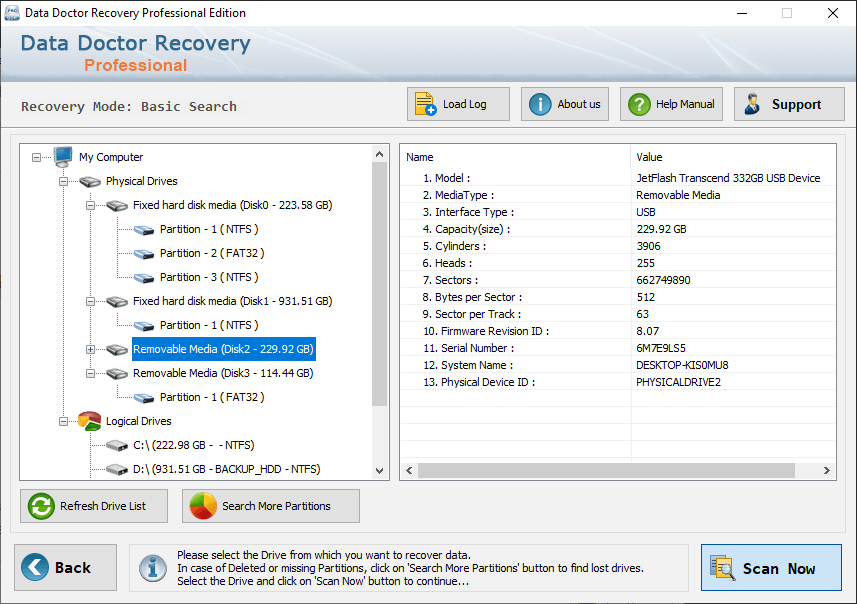The width and height of the screenshot is (857, 604).
Task: Click the application icon in title bar
Action: (11, 13)
